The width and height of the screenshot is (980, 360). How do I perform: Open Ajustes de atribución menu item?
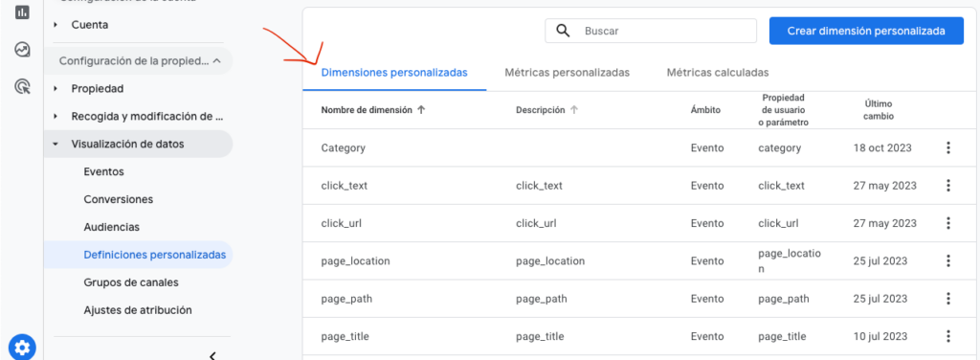(x=138, y=310)
